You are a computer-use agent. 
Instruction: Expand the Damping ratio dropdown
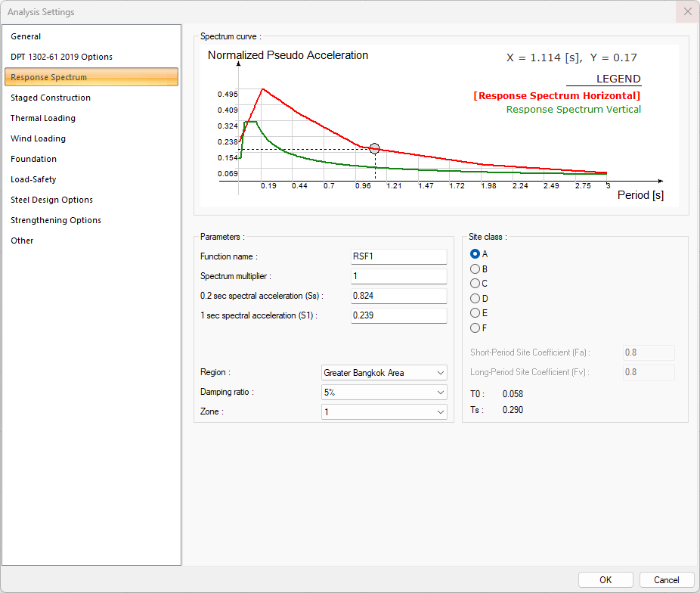384,393
